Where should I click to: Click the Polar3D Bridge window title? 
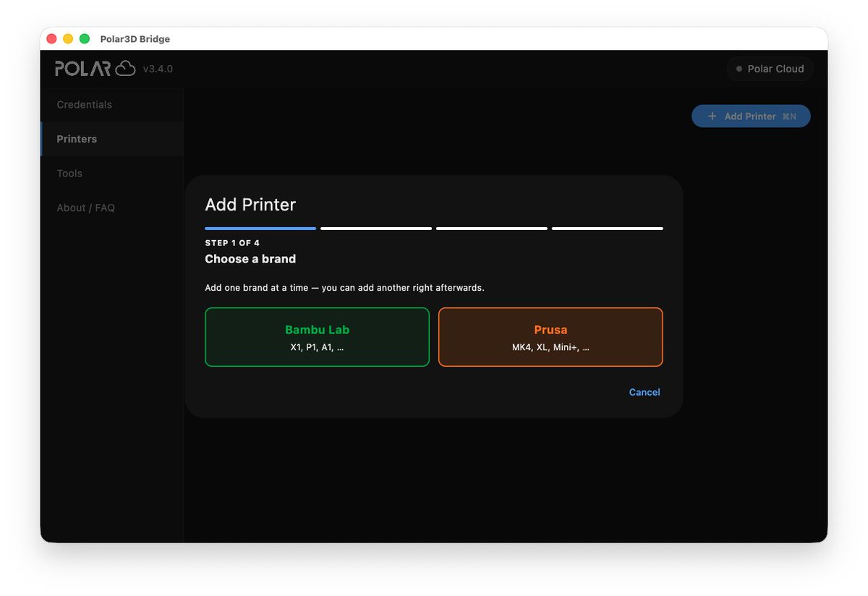(135, 39)
